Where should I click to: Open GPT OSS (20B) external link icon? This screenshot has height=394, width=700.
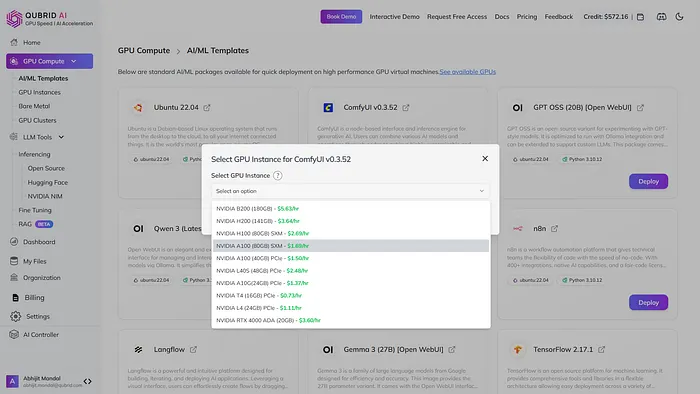640,108
